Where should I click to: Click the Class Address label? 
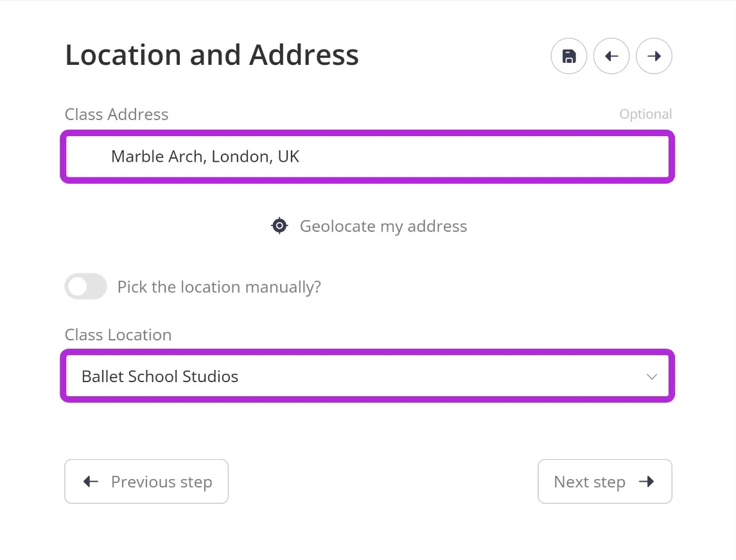(116, 114)
